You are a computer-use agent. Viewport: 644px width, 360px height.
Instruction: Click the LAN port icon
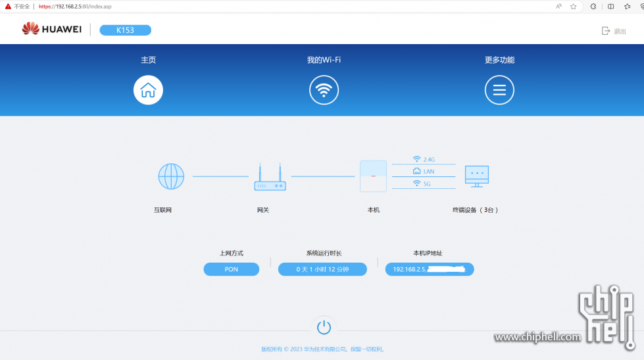click(416, 171)
